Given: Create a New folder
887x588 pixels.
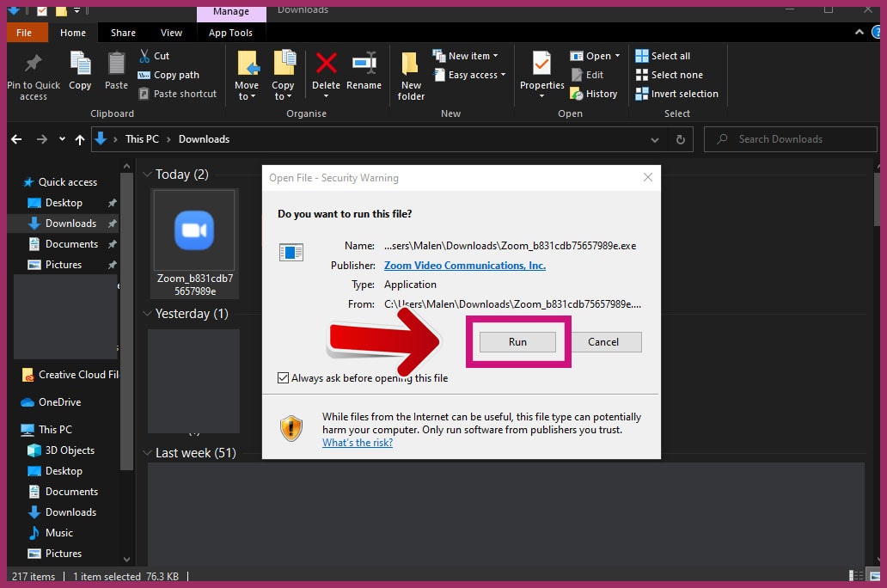Looking at the screenshot, I should point(411,77).
